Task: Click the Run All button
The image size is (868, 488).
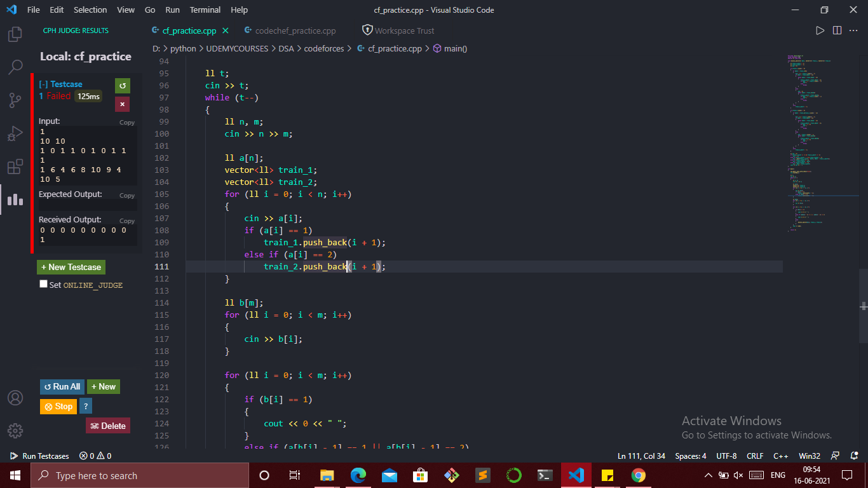Action: tap(62, 386)
